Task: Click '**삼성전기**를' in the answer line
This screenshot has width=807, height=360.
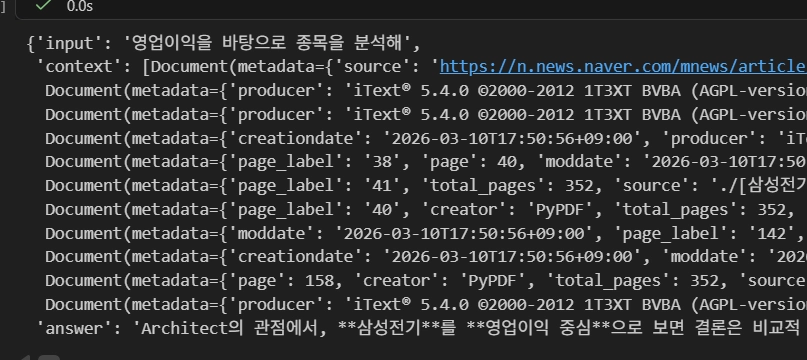Action: (396, 328)
